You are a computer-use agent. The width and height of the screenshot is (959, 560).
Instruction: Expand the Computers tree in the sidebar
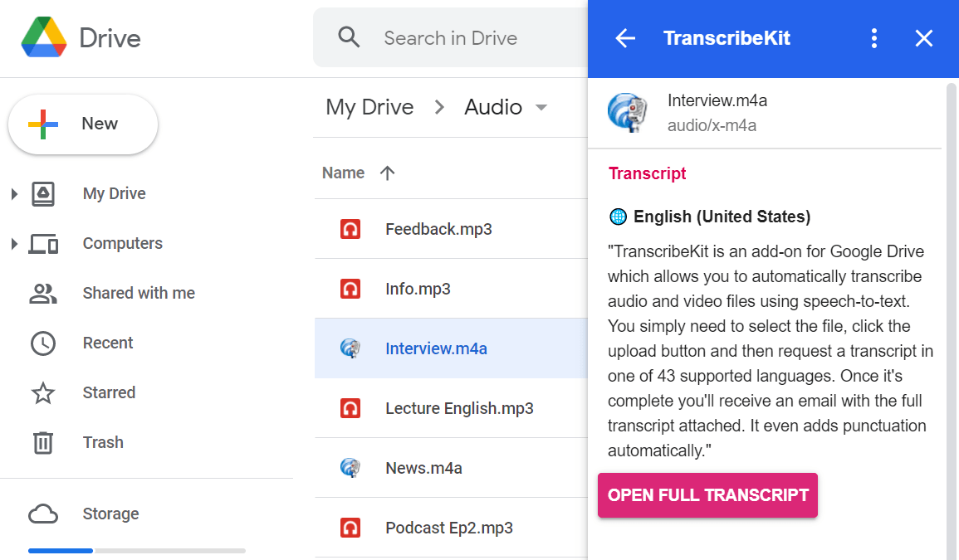[x=13, y=243]
